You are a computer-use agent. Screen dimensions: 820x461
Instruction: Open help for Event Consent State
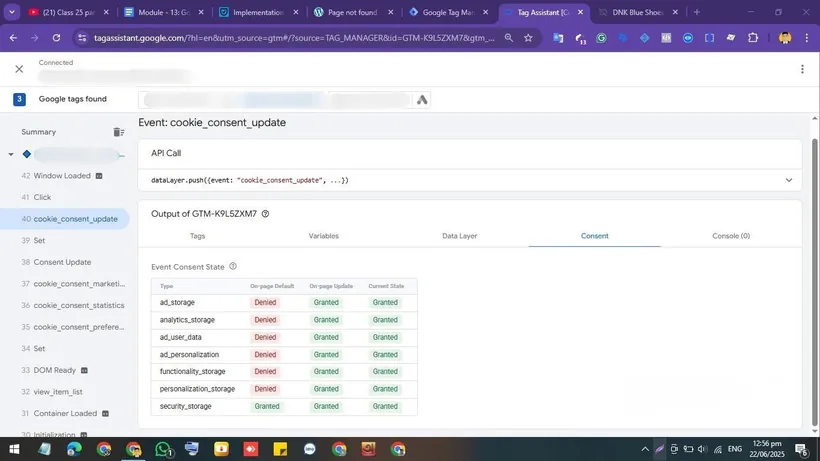click(233, 267)
